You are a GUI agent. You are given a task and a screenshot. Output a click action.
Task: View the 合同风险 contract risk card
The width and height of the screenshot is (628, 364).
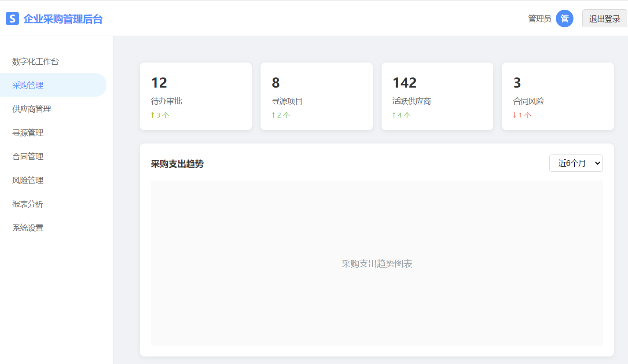coord(557,96)
